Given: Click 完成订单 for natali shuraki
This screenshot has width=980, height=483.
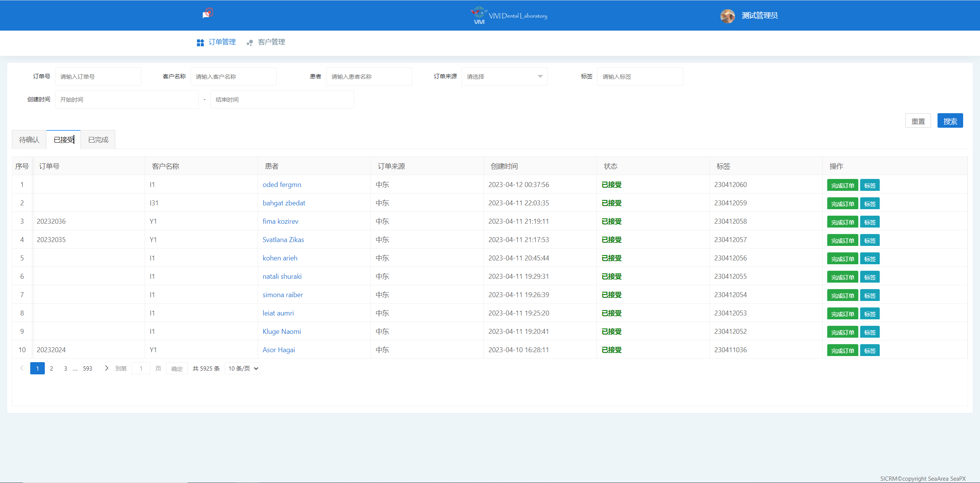Looking at the screenshot, I should tap(843, 277).
